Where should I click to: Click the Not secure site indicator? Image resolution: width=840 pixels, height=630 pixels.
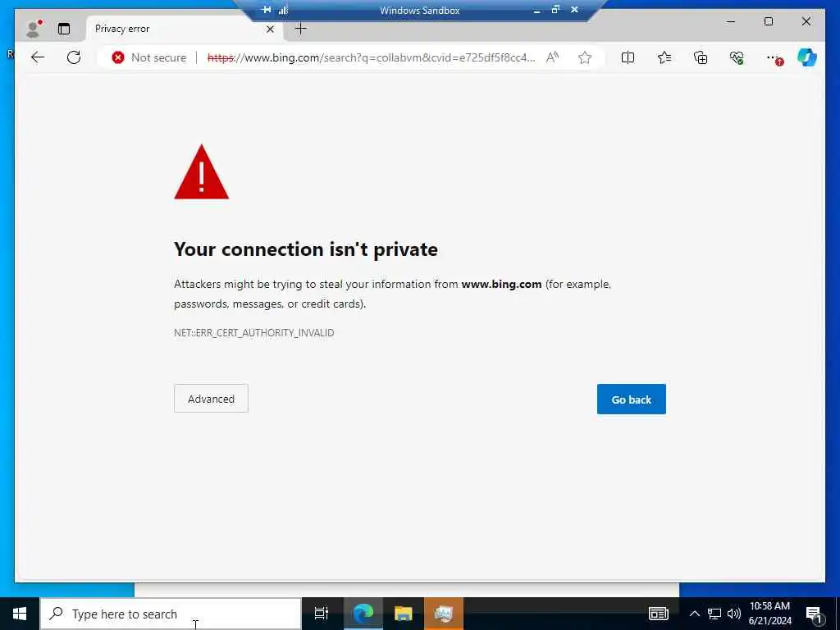(149, 58)
